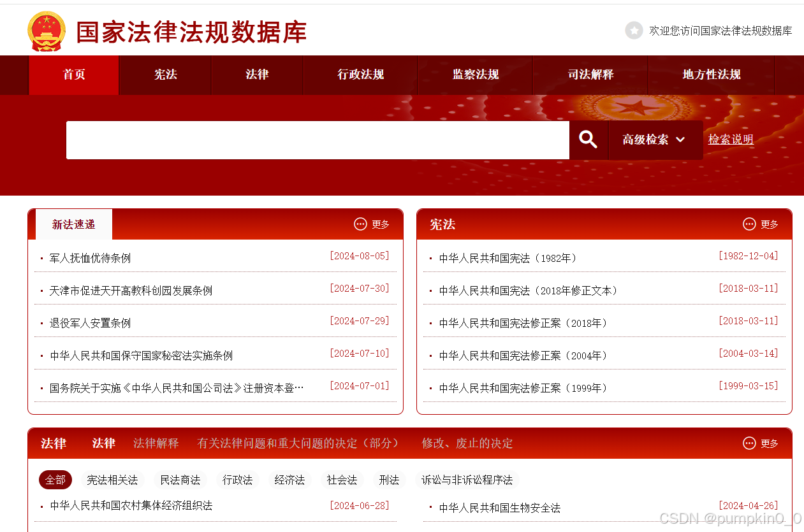Filter by 宪法相关法 category

pos(112,480)
